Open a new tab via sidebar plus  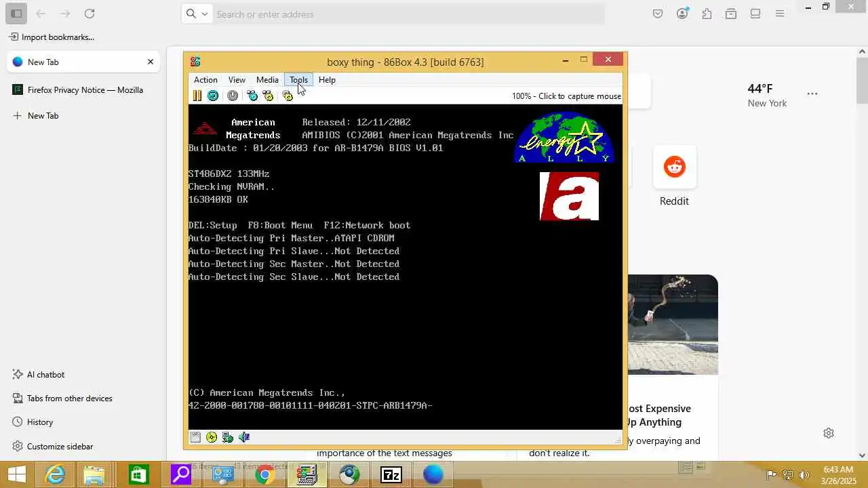[36, 116]
